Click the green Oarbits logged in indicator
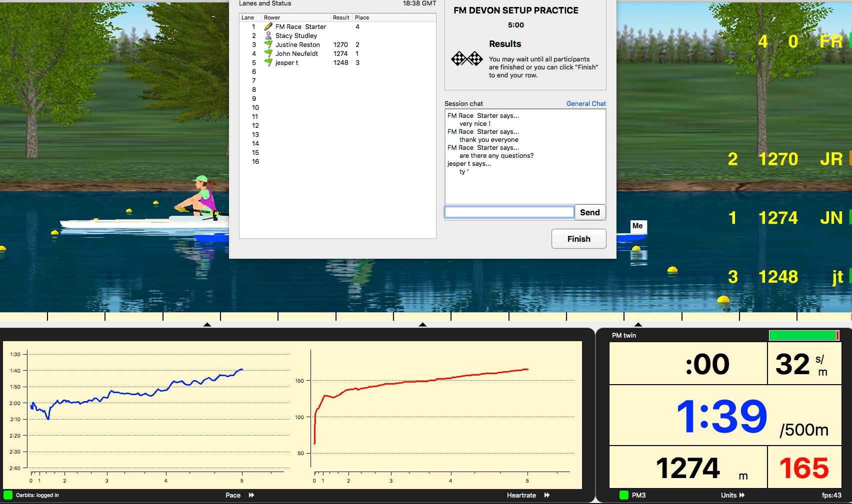852x504 pixels. tap(8, 495)
